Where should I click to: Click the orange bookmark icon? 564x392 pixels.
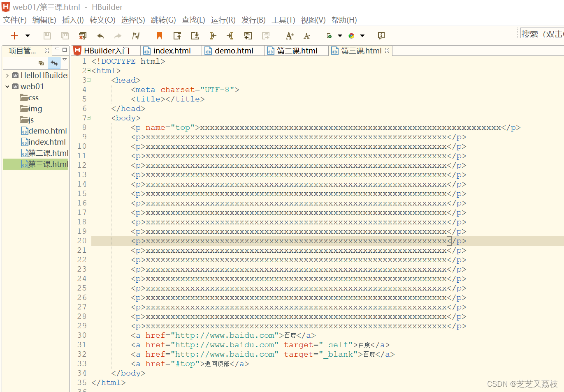coord(160,36)
